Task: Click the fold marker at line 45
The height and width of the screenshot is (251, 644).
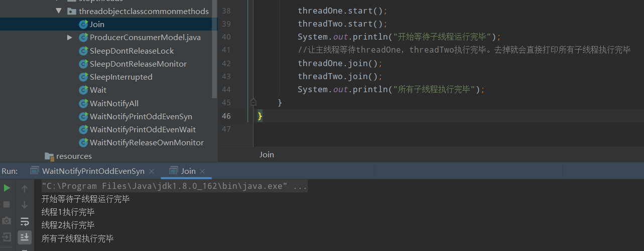Action: pos(253,102)
